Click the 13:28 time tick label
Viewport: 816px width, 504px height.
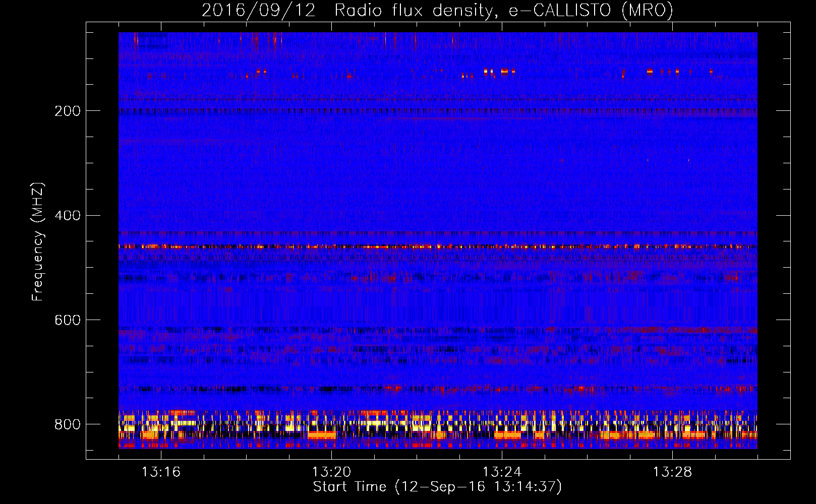672,472
